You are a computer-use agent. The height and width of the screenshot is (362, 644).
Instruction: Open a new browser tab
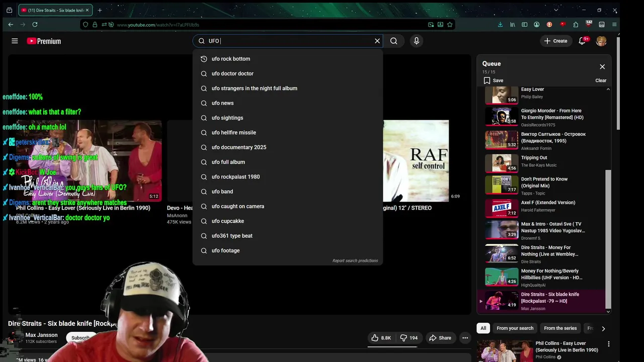pyautogui.click(x=100, y=10)
